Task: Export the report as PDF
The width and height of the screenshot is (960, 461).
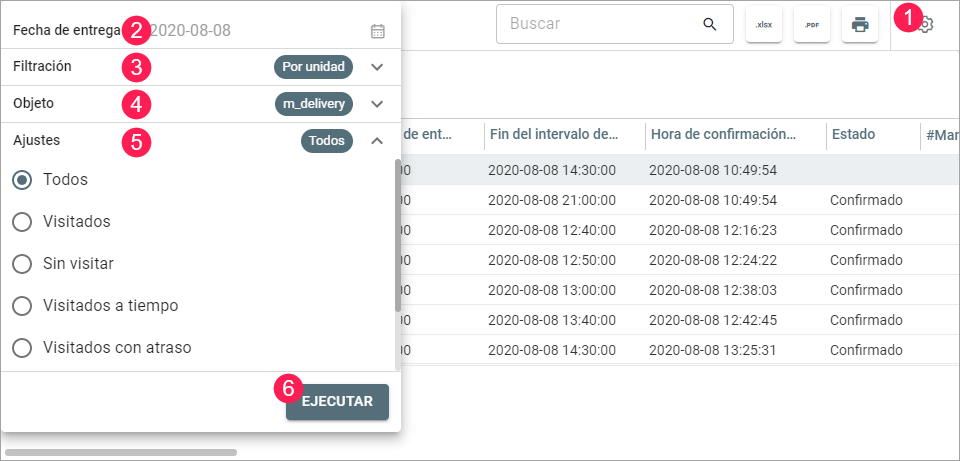Action: (x=812, y=24)
